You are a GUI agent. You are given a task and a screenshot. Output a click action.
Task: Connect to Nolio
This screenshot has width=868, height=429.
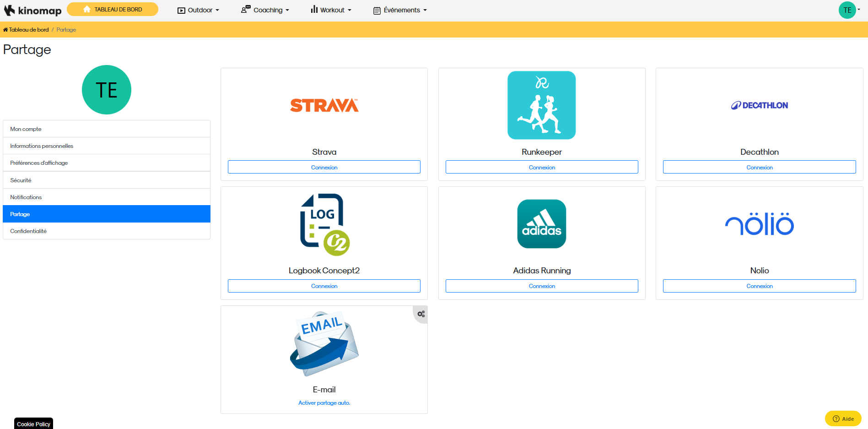[760, 286]
